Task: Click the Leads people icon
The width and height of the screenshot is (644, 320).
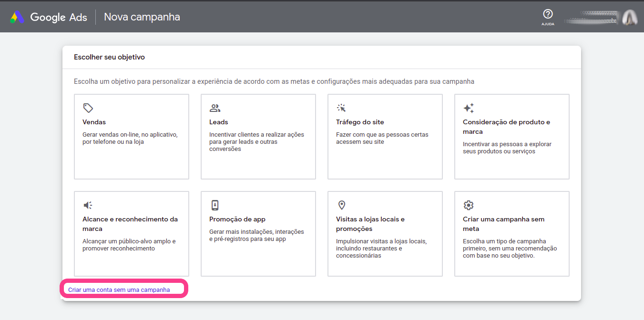Action: coord(215,108)
